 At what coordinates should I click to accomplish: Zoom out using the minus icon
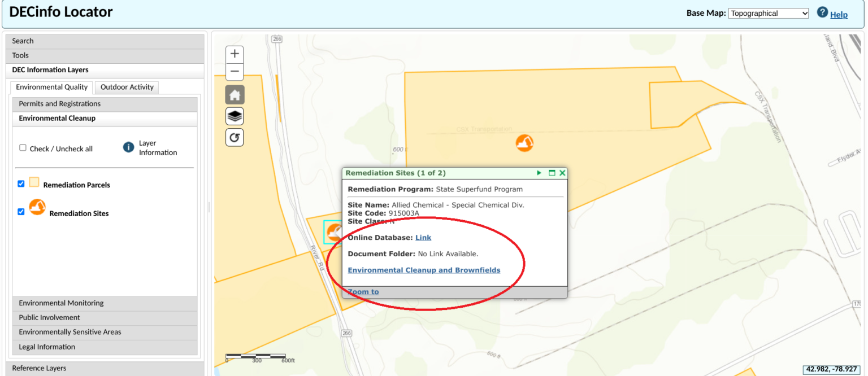235,72
